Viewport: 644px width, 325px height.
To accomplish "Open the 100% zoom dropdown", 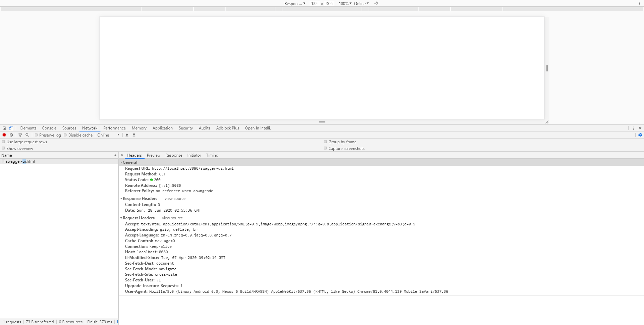I will [345, 3].
